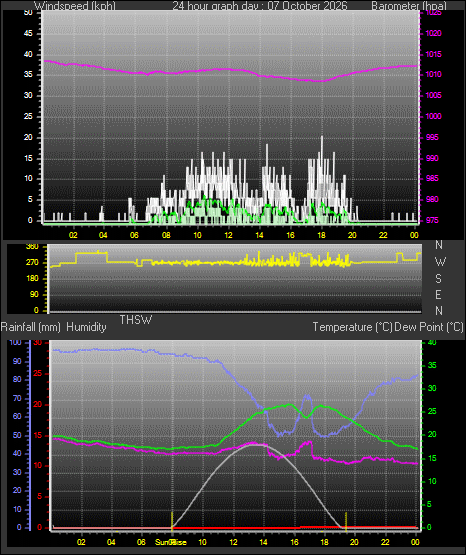The width and height of the screenshot is (466, 555).
Task: Click the 90 wind direction degree label
Action: tap(34, 294)
